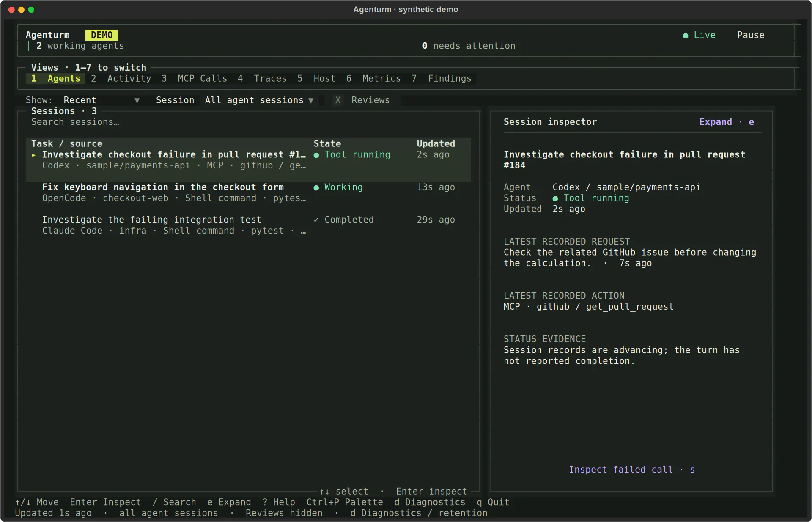Screen dimensions: 812x522
Task: Click the Pause button in header
Action: 751,35
